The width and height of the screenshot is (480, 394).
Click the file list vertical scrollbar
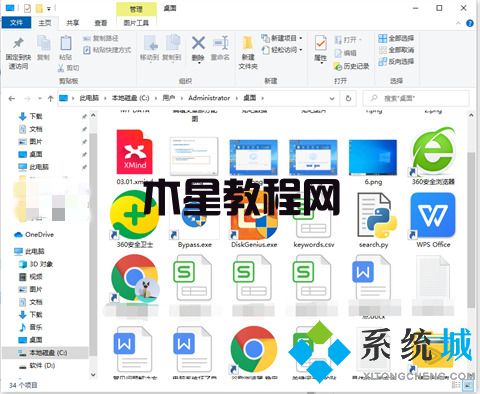click(x=471, y=230)
